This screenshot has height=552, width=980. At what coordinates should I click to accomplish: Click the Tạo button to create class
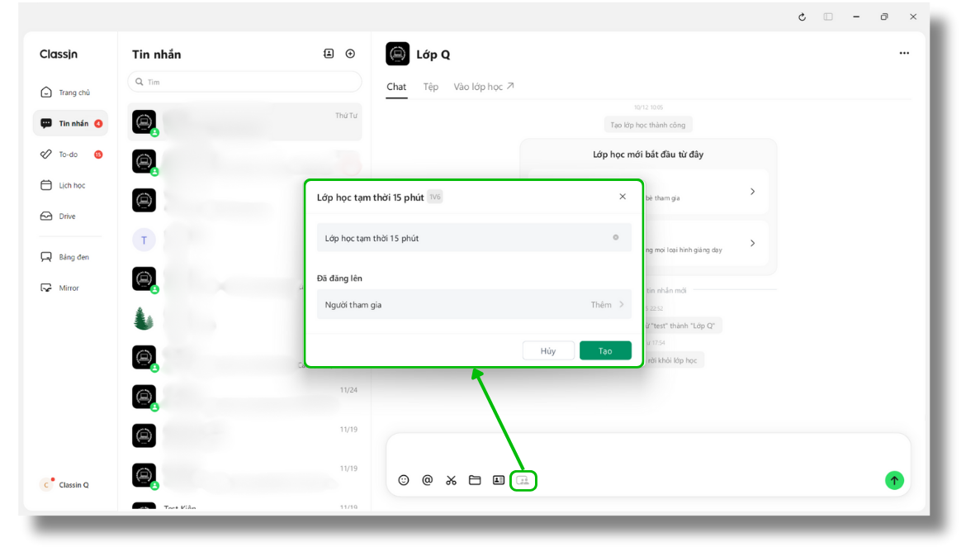pos(605,351)
